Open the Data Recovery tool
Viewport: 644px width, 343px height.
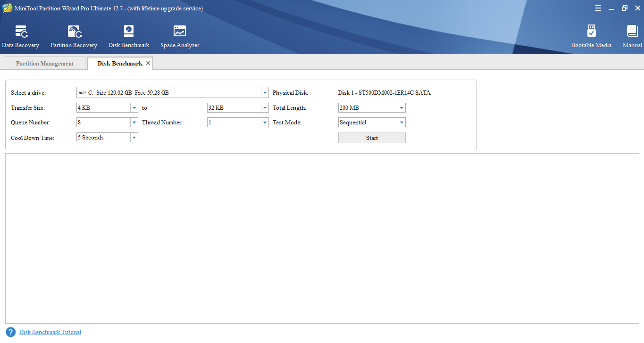point(21,37)
